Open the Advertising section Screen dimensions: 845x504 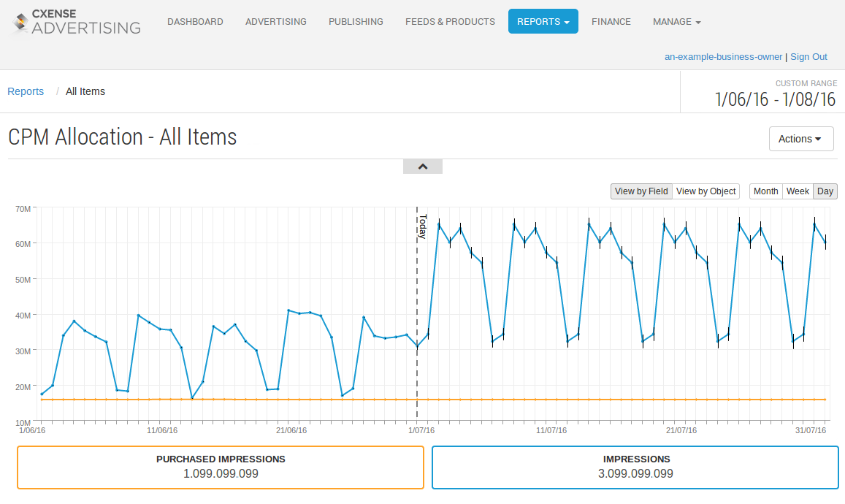click(x=276, y=22)
